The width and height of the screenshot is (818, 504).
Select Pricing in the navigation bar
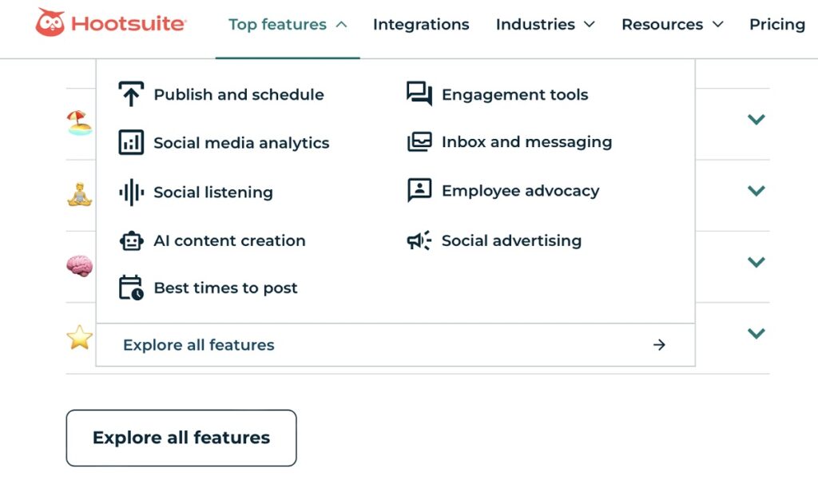[776, 24]
